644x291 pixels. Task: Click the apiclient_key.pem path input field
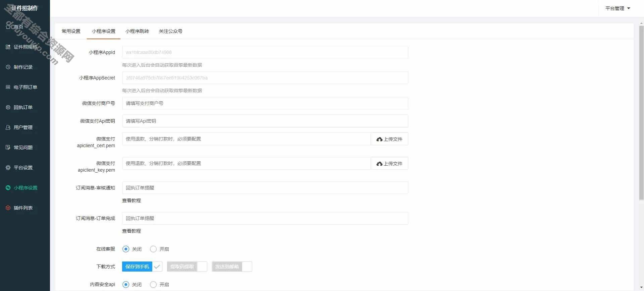[247, 163]
